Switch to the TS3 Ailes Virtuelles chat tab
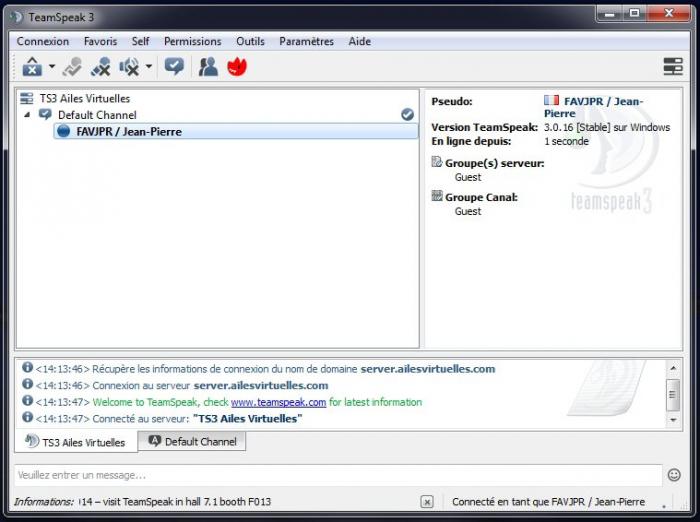700x522 pixels. (76, 442)
